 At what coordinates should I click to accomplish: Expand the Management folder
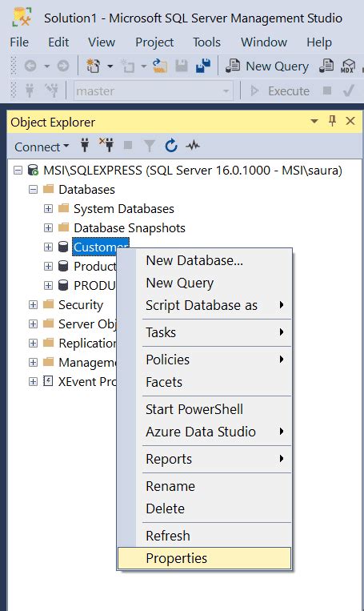pos(34,363)
